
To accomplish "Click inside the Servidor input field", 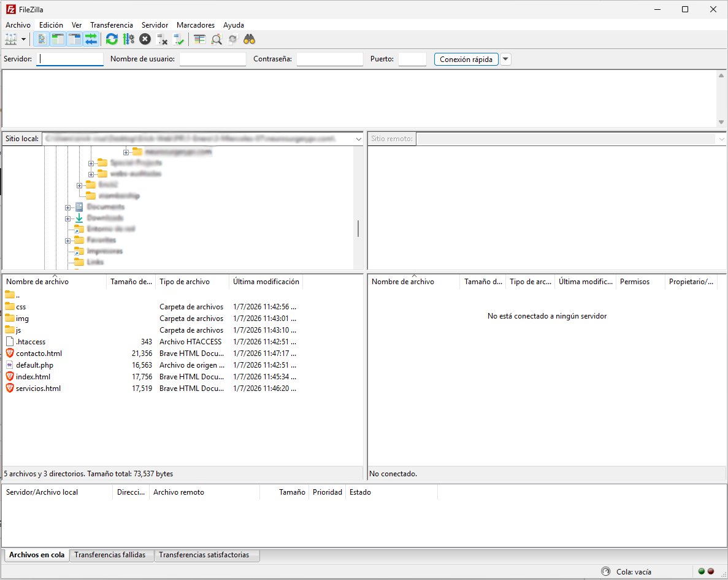I will [69, 58].
